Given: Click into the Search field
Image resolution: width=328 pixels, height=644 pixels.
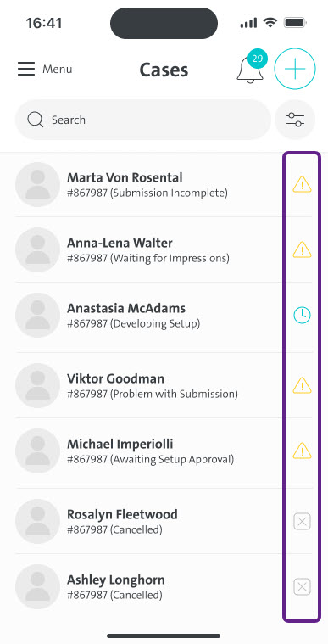Looking at the screenshot, I should (x=143, y=120).
